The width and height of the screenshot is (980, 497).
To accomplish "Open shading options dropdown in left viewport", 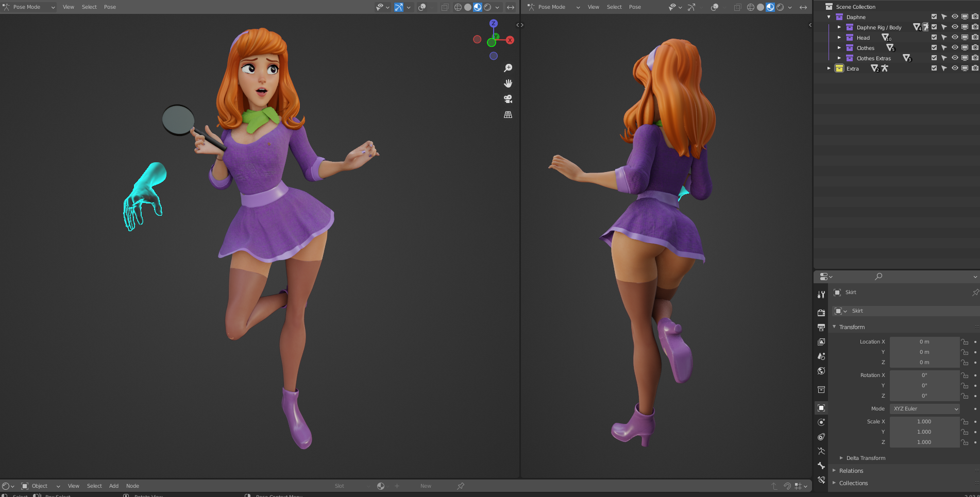I will coord(497,7).
